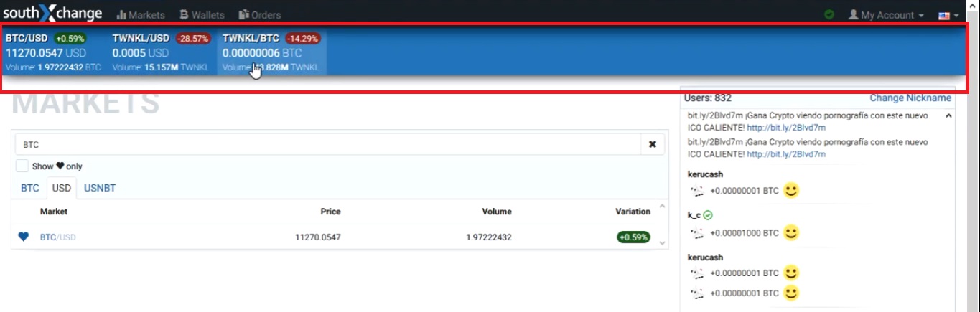Click the +0.59% badge in the ticker bar

click(x=69, y=38)
